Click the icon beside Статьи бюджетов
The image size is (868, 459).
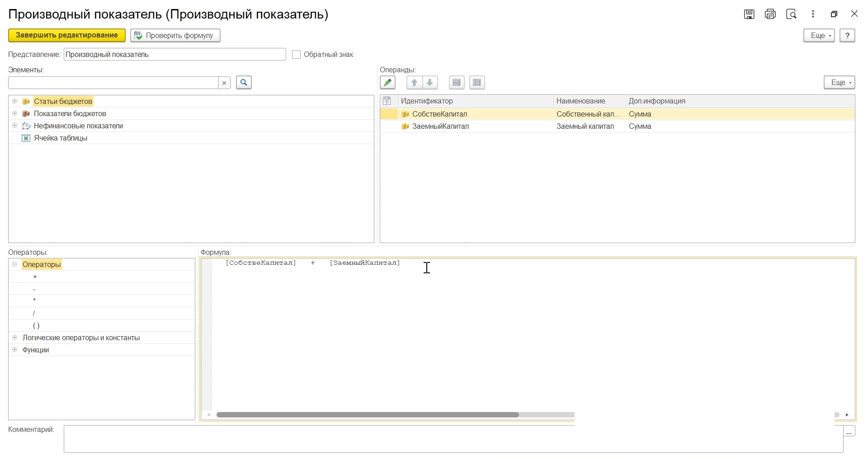(26, 102)
